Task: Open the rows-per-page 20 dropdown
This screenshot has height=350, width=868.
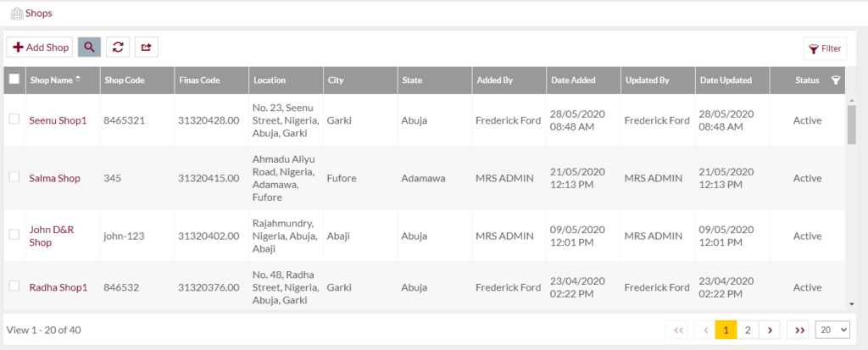Action: pos(832,330)
